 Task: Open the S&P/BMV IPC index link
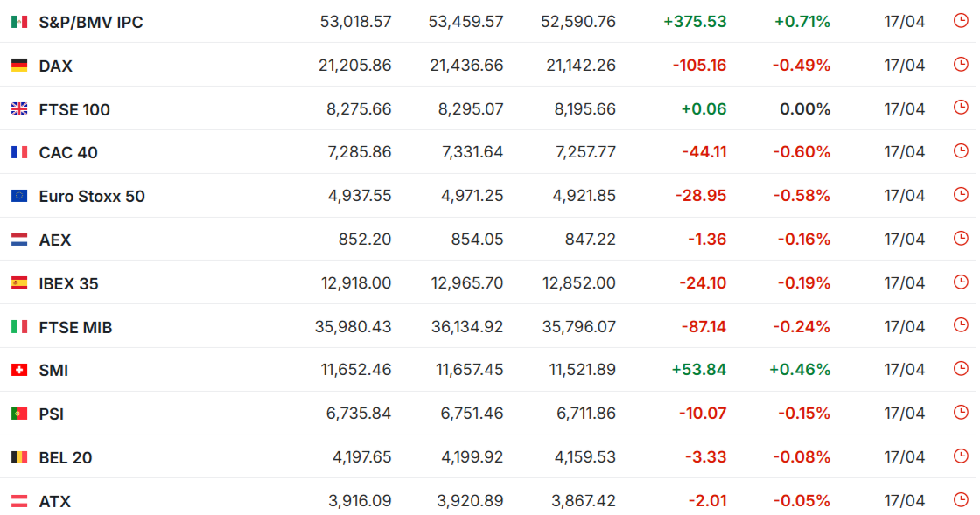pyautogui.click(x=91, y=23)
